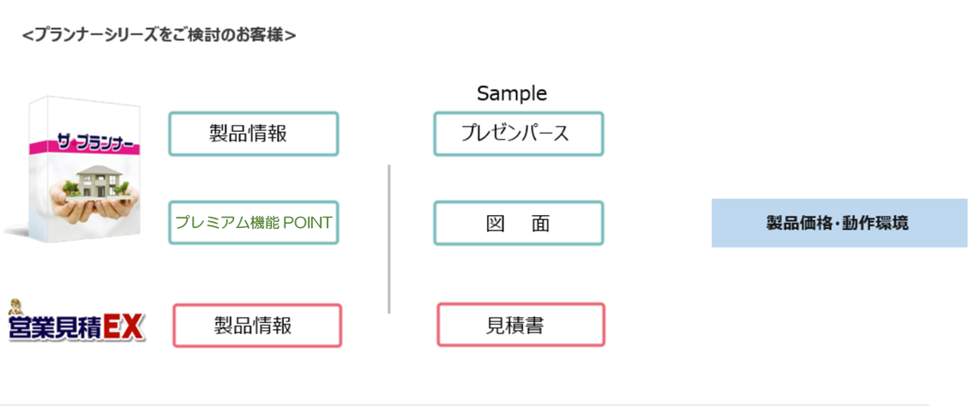This screenshot has width=980, height=407.
Task: View the 図面 sample
Action: tap(518, 224)
